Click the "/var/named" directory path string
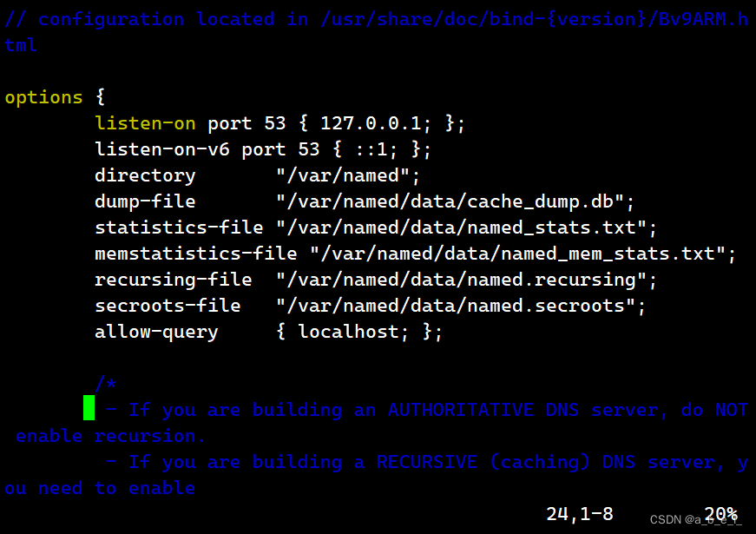The height and width of the screenshot is (534, 756). click(348, 175)
